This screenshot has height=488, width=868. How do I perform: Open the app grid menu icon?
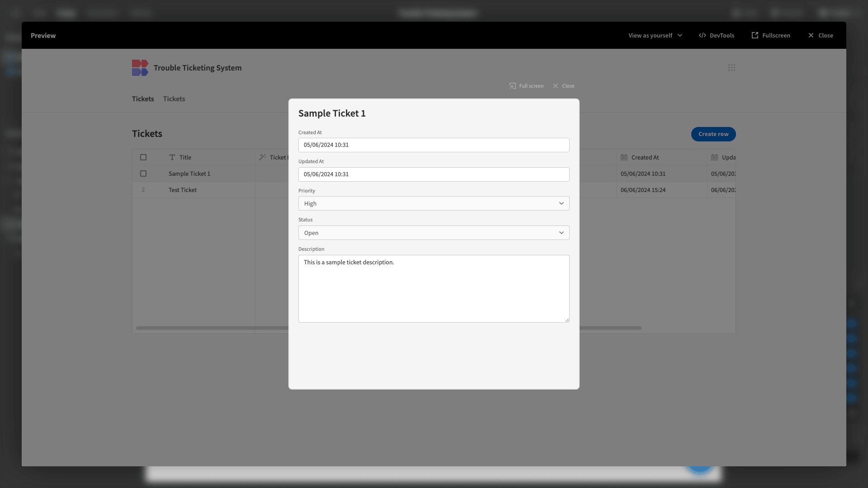731,67
